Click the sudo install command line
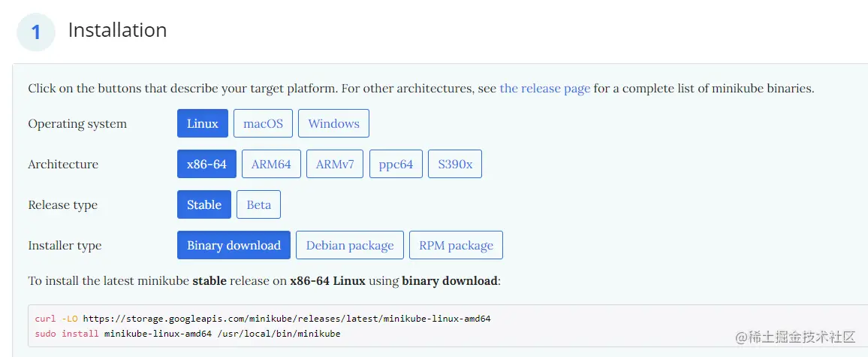Viewport: 868px width, 357px height. click(x=188, y=334)
